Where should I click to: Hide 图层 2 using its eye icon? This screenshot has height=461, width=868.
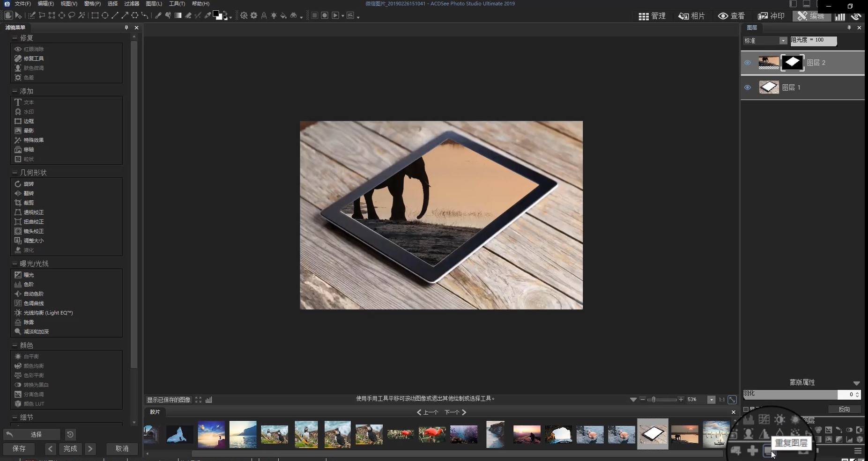[748, 63]
